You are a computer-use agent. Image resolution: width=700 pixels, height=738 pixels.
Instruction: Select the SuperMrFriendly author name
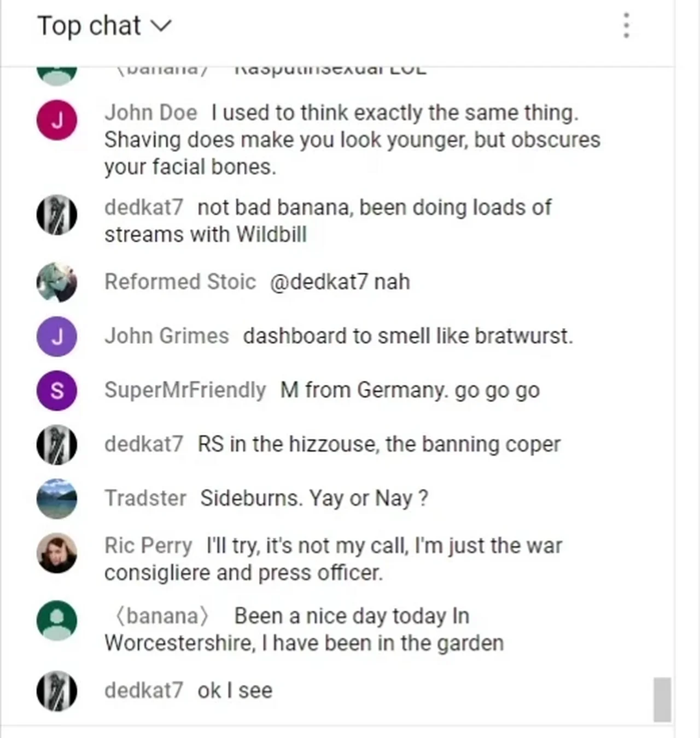[x=185, y=390]
